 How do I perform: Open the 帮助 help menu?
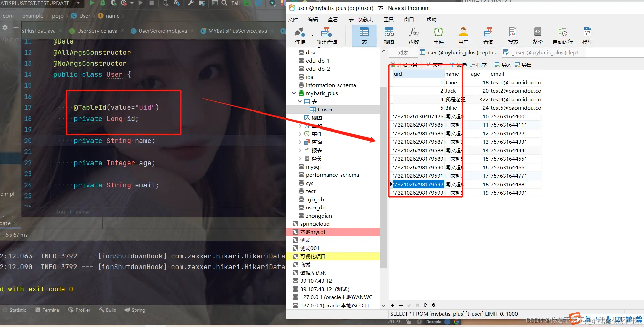[x=431, y=20]
